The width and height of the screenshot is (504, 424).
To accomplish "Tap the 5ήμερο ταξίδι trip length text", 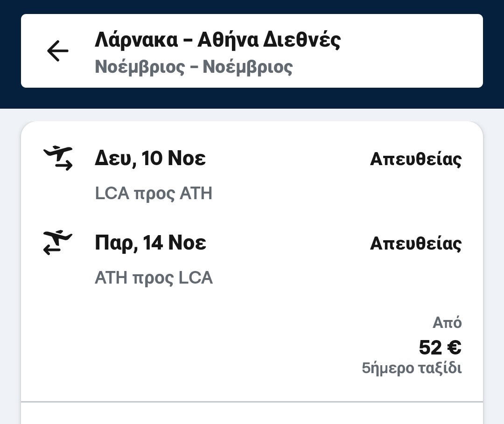I will [412, 368].
